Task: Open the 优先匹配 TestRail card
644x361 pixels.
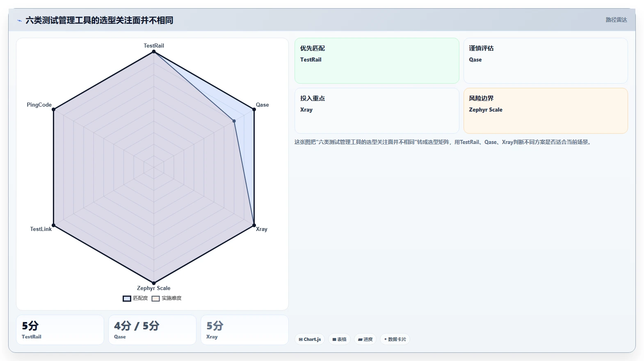Action: pos(377,61)
